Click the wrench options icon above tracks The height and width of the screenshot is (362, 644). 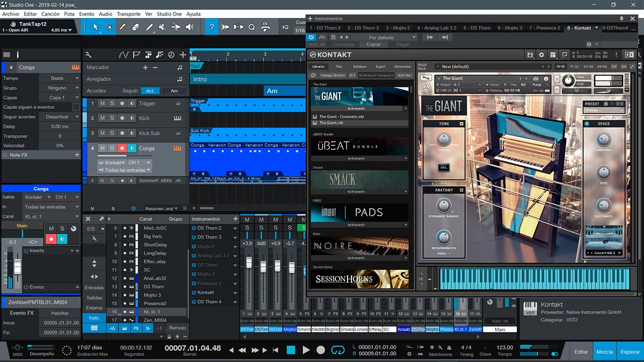88,54
